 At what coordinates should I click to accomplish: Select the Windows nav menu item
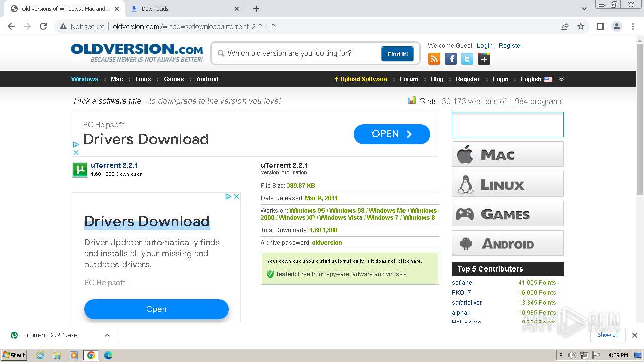point(85,79)
